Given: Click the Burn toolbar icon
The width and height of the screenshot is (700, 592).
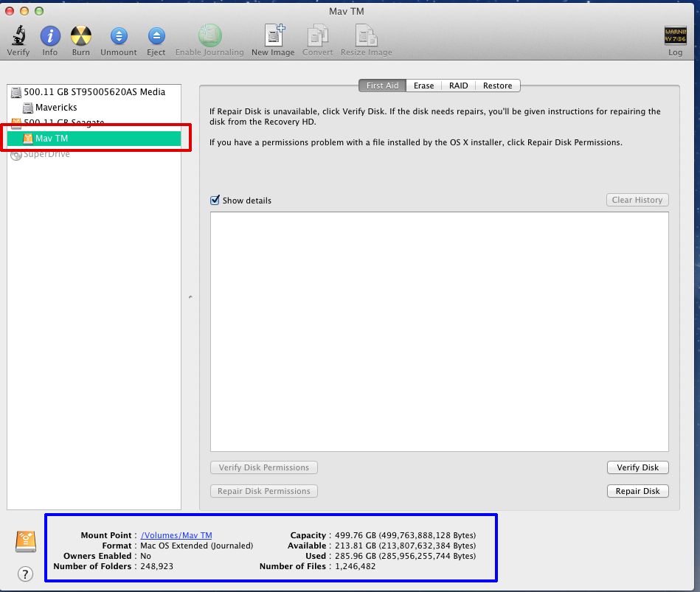Looking at the screenshot, I should 81,35.
